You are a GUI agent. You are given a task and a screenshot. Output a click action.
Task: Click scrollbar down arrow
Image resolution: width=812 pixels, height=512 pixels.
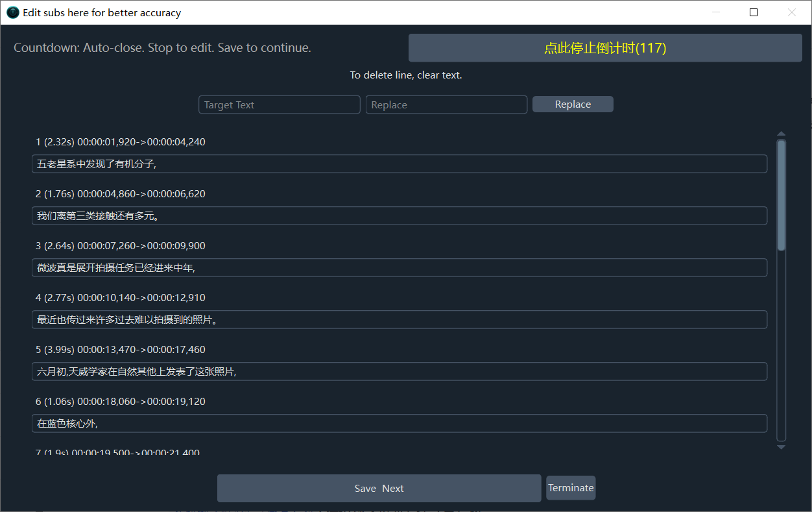click(x=781, y=447)
